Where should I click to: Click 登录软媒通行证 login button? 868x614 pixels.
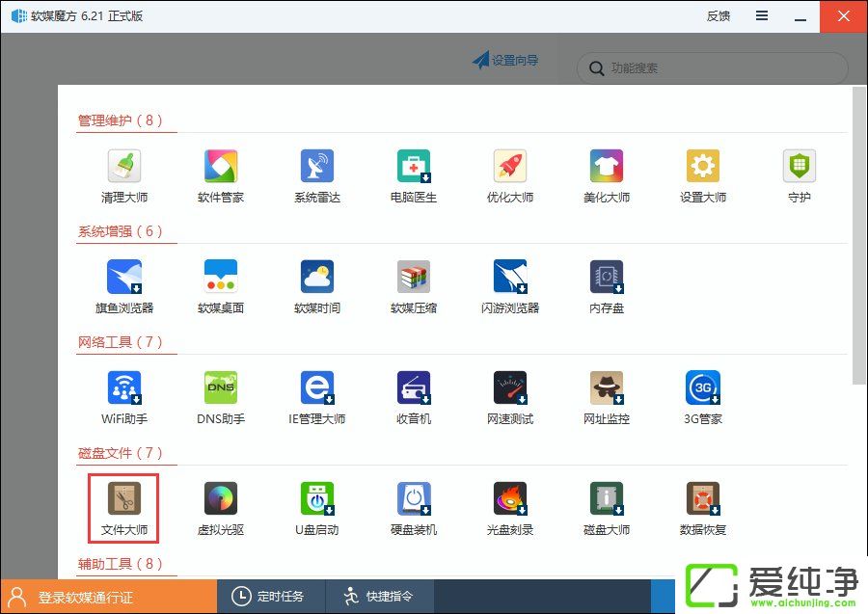(108, 597)
